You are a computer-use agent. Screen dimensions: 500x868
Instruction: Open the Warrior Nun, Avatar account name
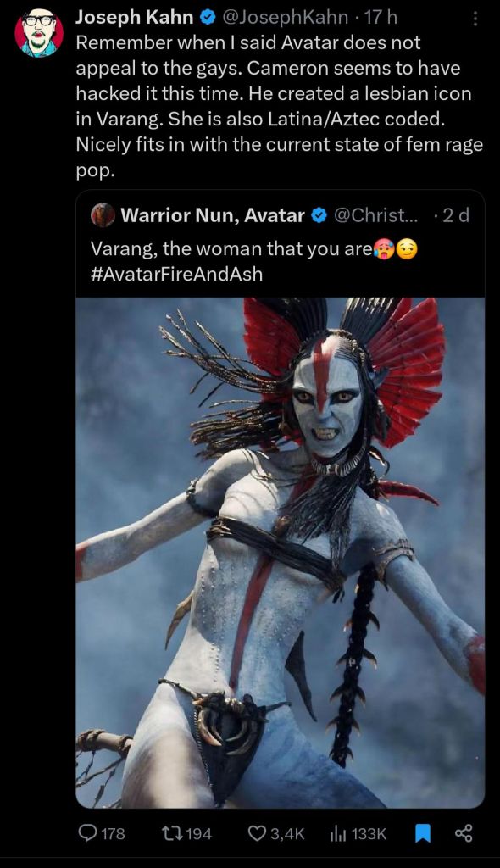(213, 214)
